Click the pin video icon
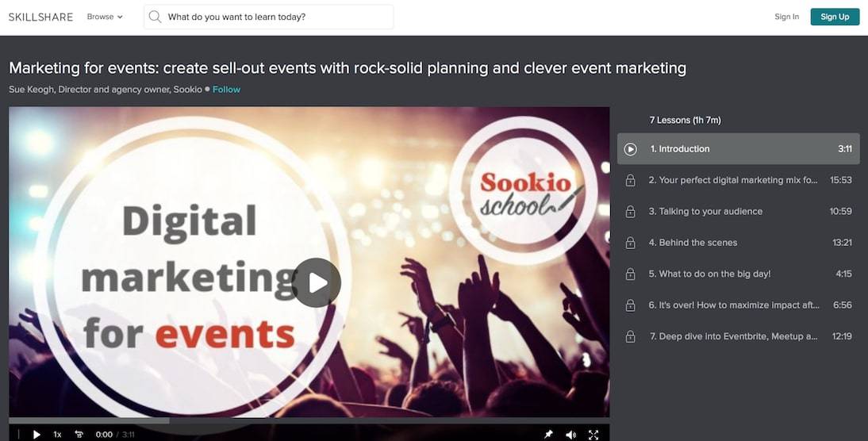868x441 pixels. click(548, 435)
